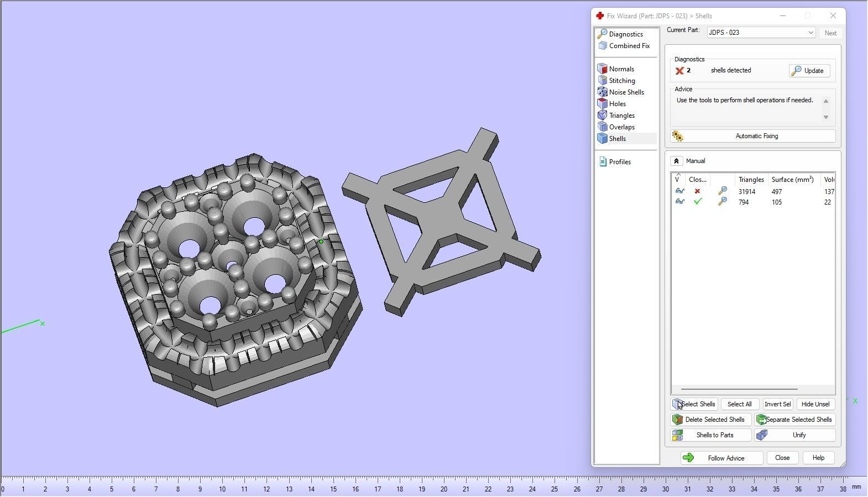Click the Select All button
Viewport: 868px width, 497px height.
click(739, 404)
